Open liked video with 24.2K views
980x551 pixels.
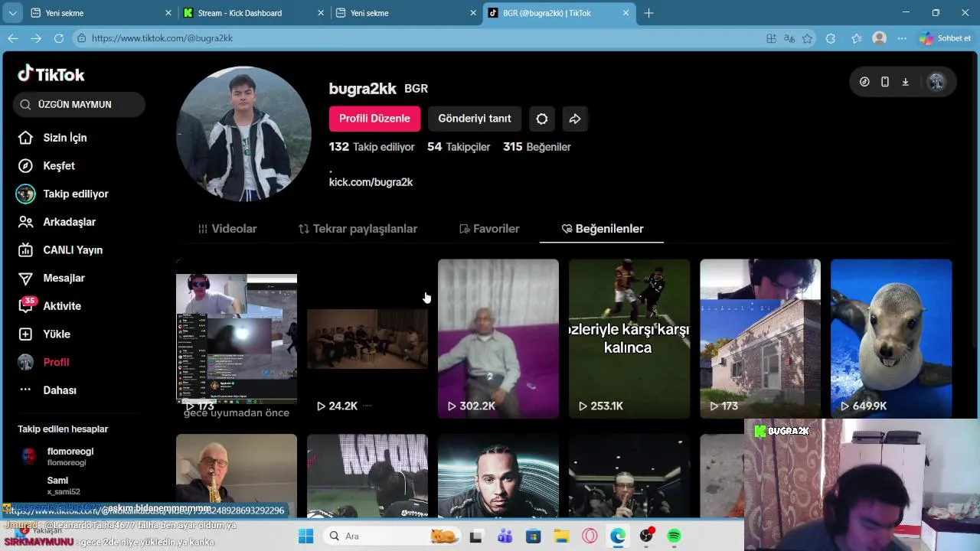click(367, 339)
